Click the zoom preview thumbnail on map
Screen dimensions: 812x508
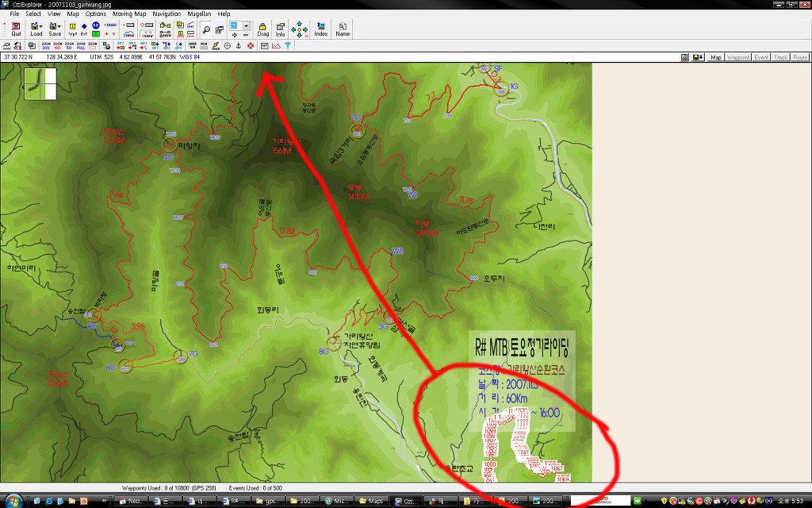click(x=40, y=83)
